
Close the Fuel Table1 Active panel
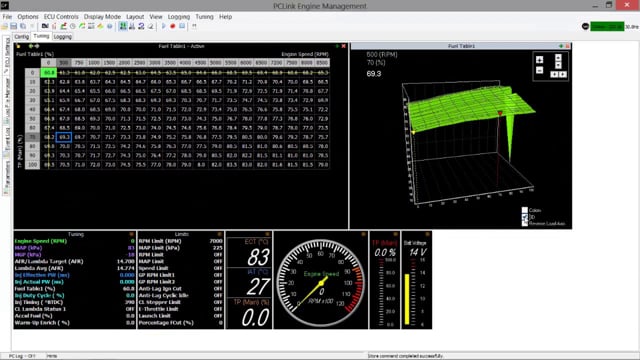344,46
